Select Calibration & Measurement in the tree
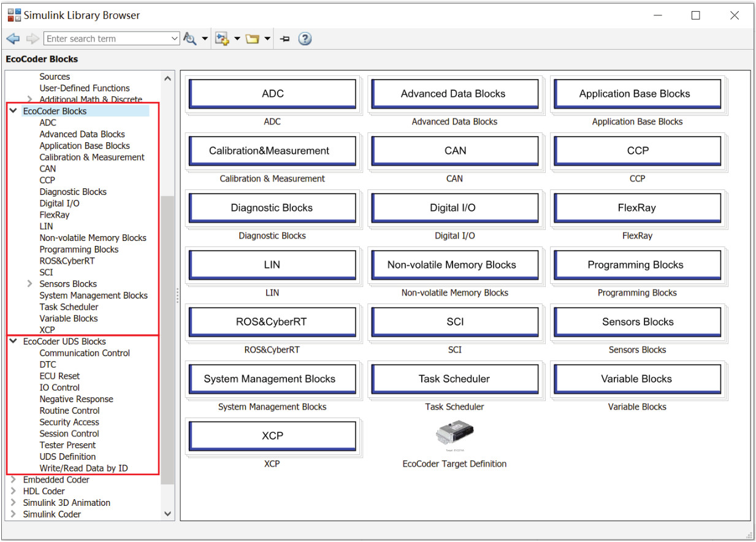Viewport: 756px width, 542px height. pos(92,157)
